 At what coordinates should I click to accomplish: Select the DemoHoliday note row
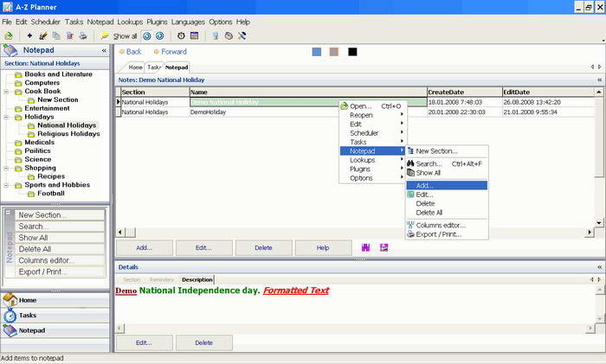point(356,112)
